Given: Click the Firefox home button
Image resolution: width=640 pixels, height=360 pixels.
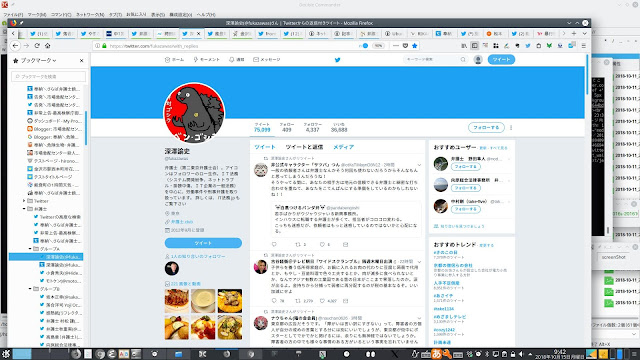Looking at the screenshot, I should [x=47, y=46].
